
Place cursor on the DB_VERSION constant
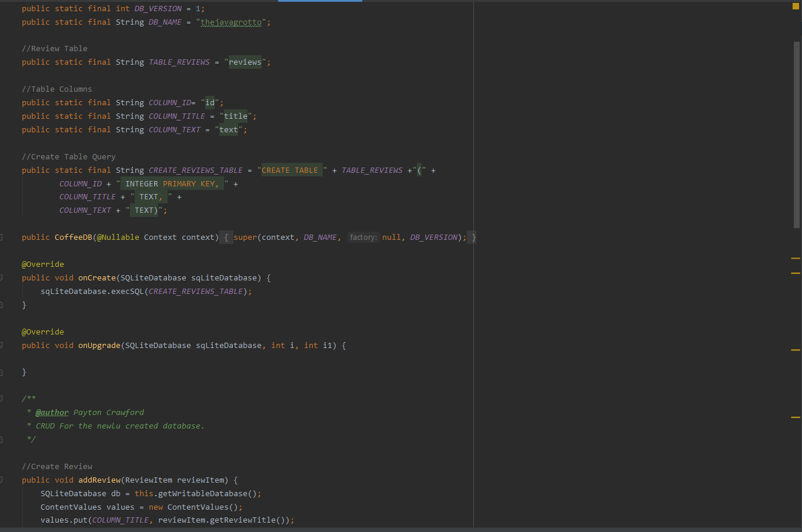(157, 8)
